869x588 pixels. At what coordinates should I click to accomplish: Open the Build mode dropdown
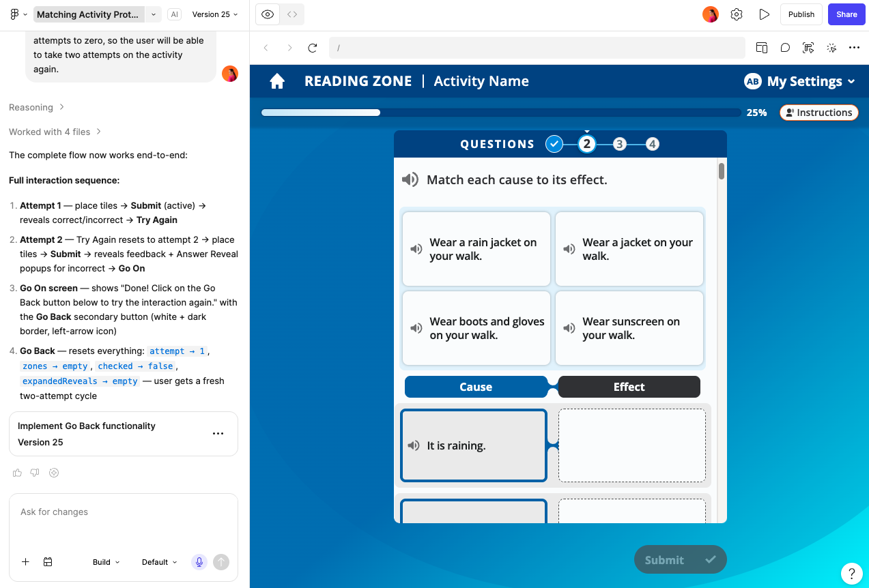tap(106, 562)
